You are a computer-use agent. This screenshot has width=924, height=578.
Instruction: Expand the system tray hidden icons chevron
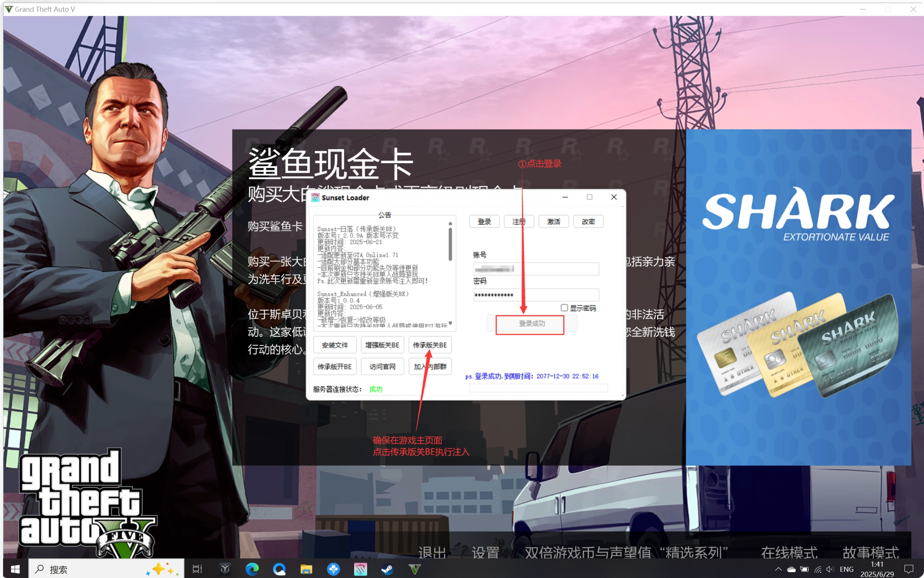point(778,569)
